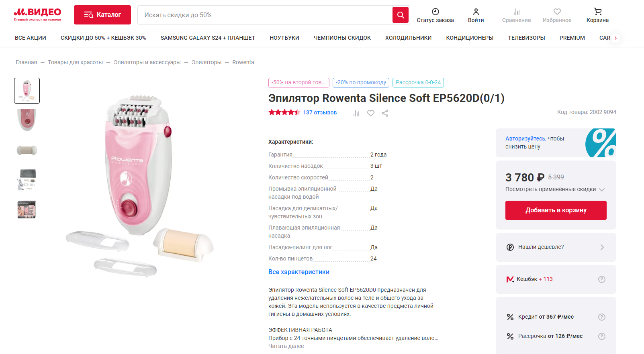644x354 pixels.
Task: Select ХОЛОДИЛЬНИКИ in top navigation
Action: pos(408,38)
